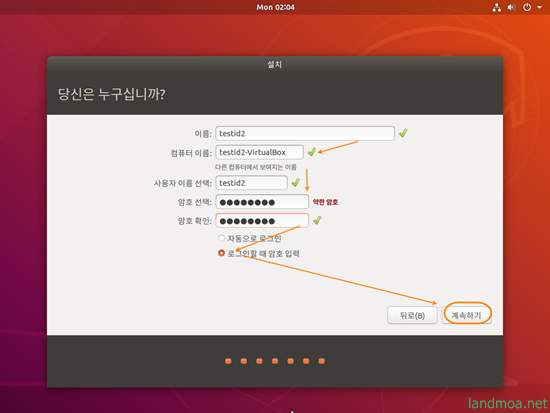550x413 pixels.
Task: Click the green checkmark beside the 이름 field
Action: click(403, 133)
